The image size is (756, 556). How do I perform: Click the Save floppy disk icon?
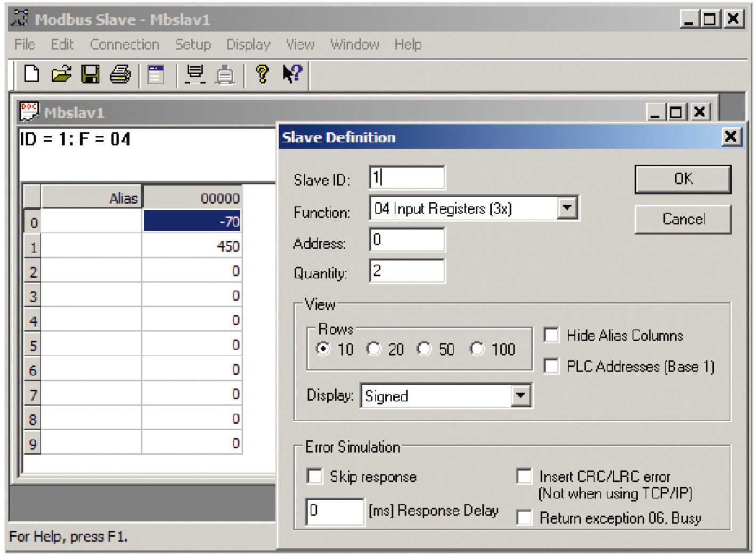pyautogui.click(x=90, y=74)
